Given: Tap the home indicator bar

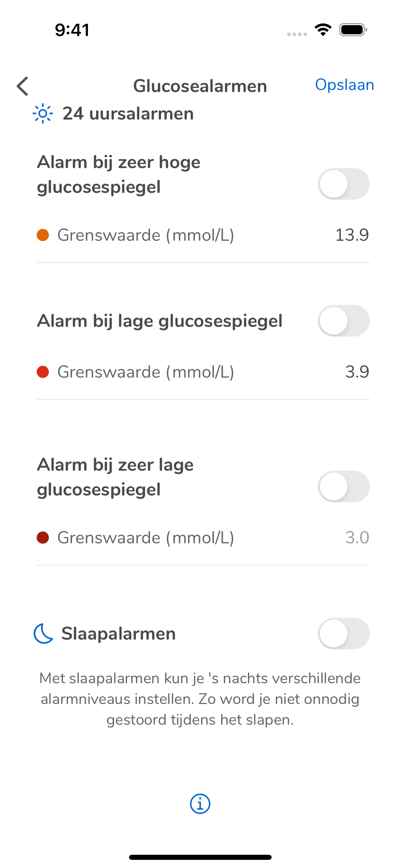Looking at the screenshot, I should [x=200, y=857].
